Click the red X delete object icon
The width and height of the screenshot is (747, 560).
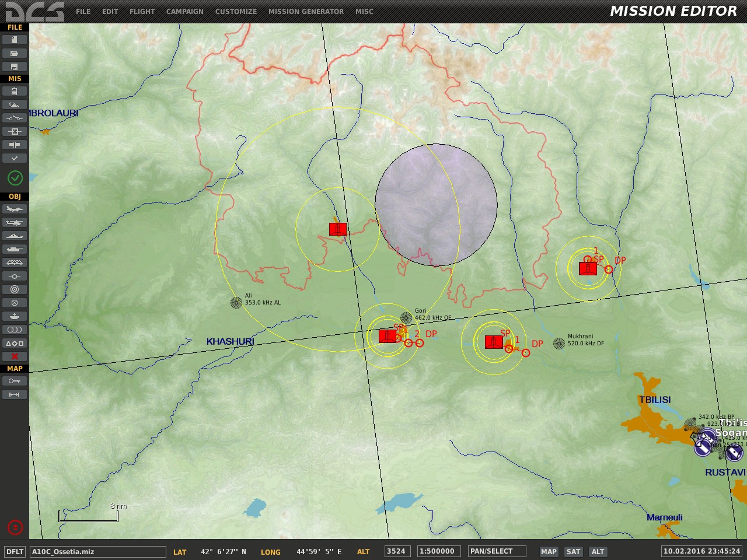pyautogui.click(x=15, y=356)
